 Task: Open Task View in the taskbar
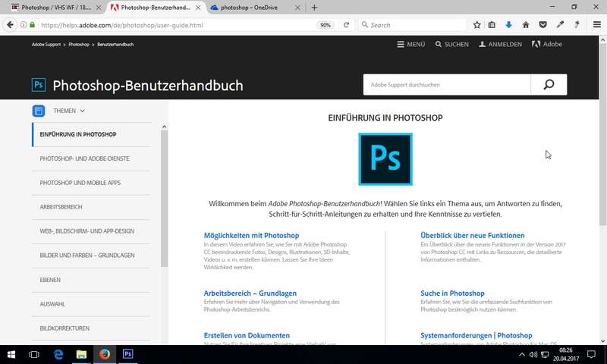[34, 354]
